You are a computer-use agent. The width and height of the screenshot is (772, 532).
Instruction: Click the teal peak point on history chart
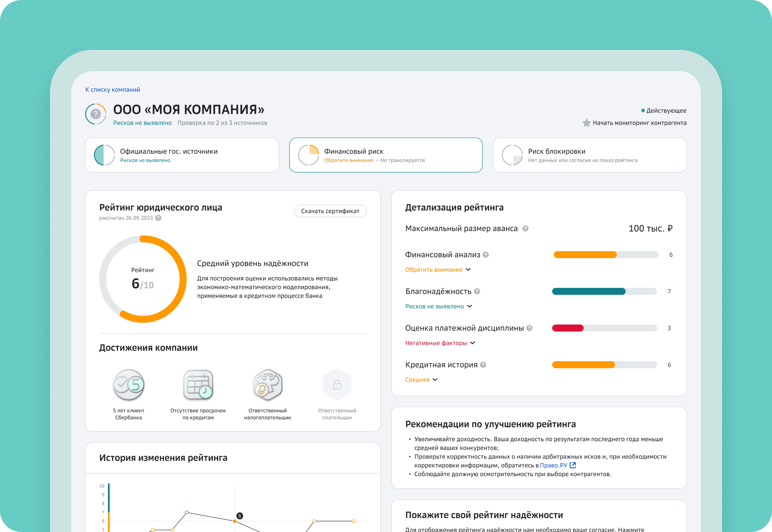187,512
